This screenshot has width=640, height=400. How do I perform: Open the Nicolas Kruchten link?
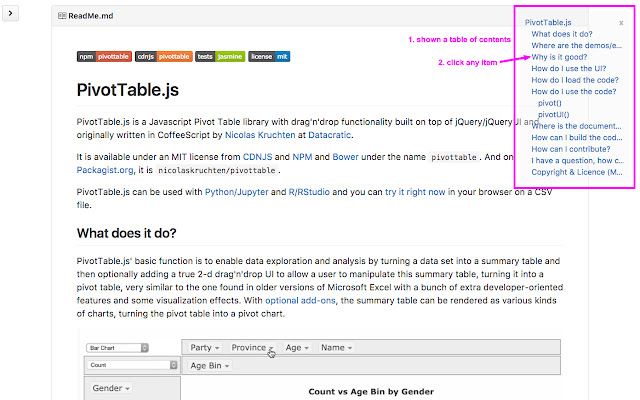click(260, 135)
